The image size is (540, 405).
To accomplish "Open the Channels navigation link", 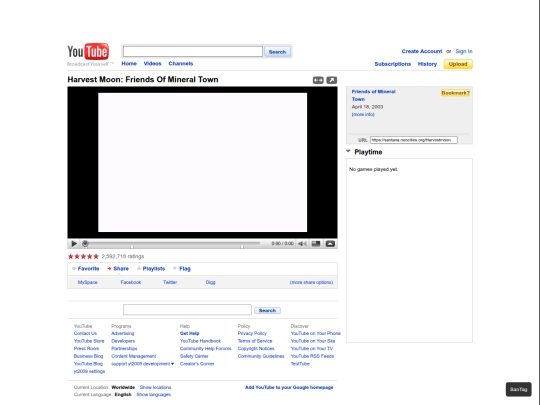I will (181, 64).
